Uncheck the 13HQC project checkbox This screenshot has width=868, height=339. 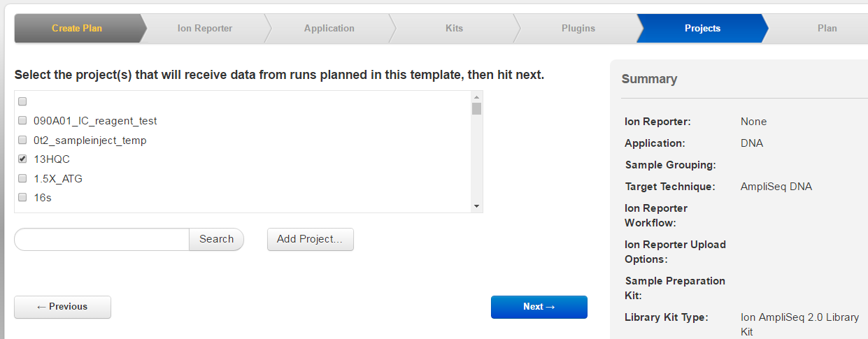click(x=22, y=159)
